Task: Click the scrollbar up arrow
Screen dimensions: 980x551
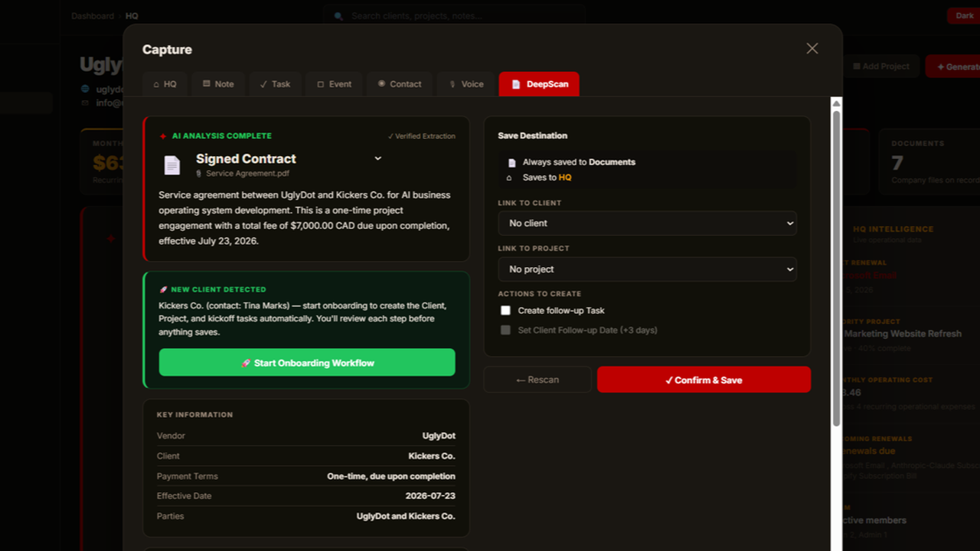Action: click(x=837, y=103)
